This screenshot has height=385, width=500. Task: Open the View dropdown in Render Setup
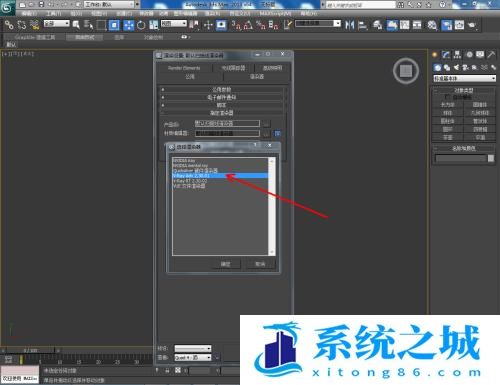(193, 358)
